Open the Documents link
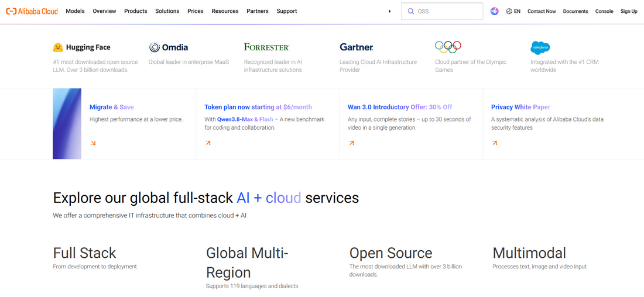The height and width of the screenshot is (297, 644). click(x=576, y=12)
